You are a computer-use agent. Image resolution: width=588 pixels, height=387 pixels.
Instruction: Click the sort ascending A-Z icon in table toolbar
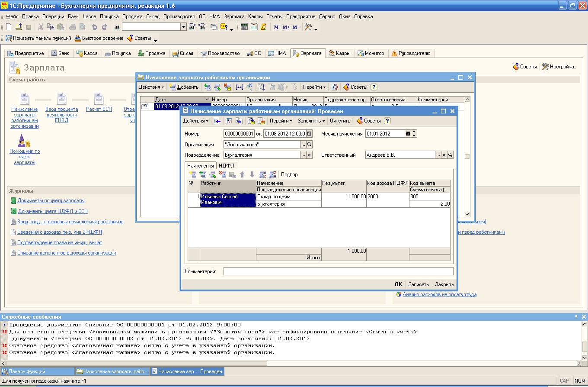[262, 174]
